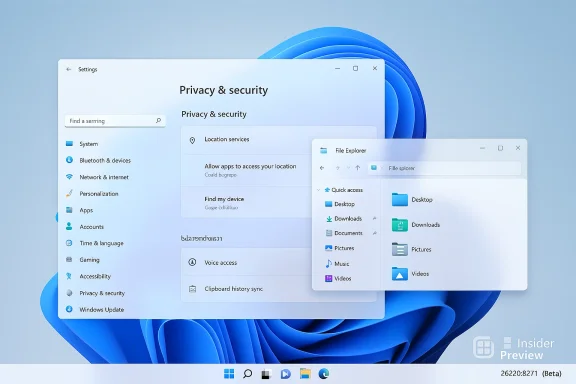Open recent locations dropdown in File Explorer
The image size is (576, 384).
(348, 168)
